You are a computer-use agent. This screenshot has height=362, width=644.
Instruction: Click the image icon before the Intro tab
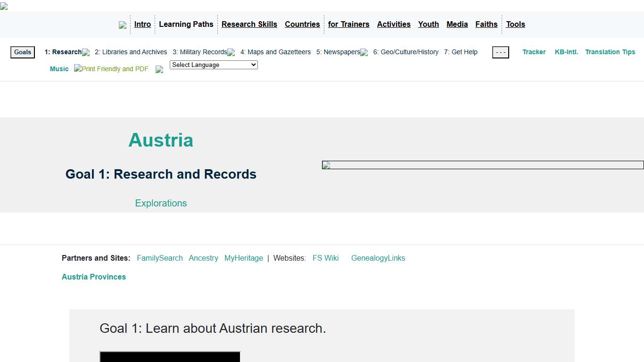click(123, 25)
